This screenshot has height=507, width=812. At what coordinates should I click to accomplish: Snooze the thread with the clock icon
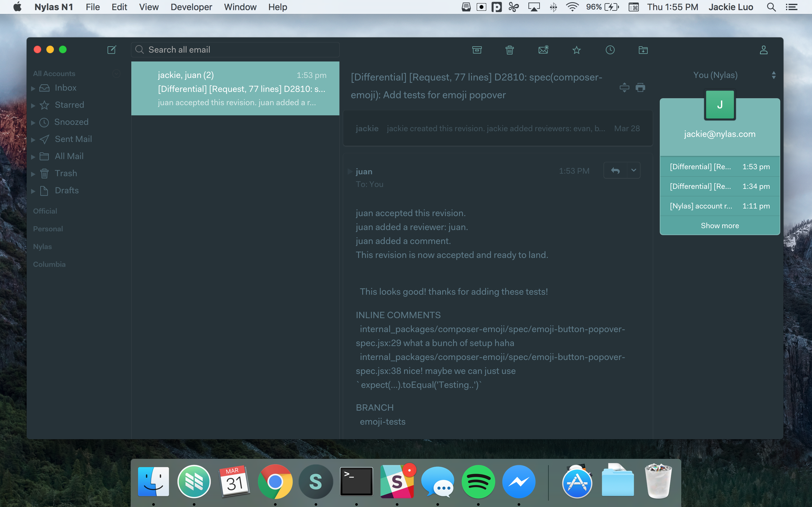pos(610,50)
